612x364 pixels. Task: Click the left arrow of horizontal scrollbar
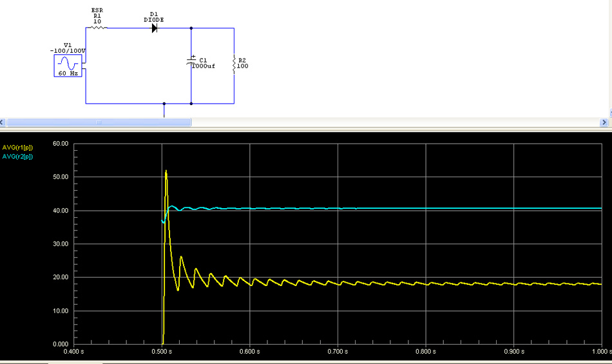pyautogui.click(x=3, y=122)
